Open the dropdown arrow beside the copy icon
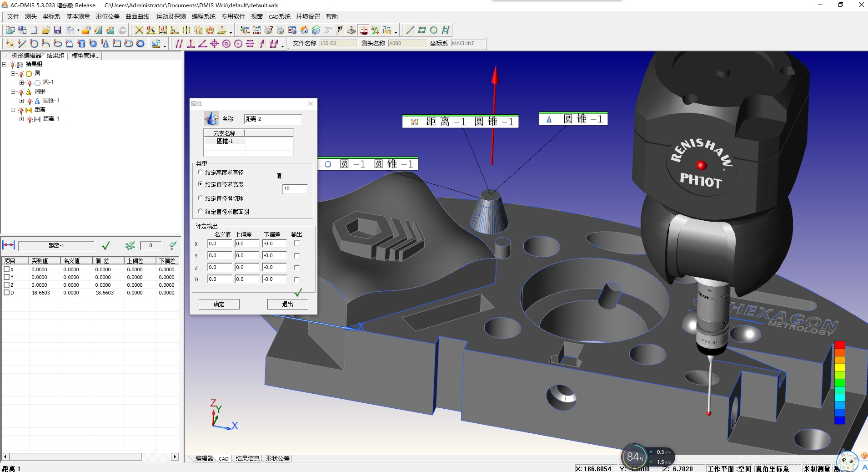The width and height of the screenshot is (868, 472). click(78, 31)
